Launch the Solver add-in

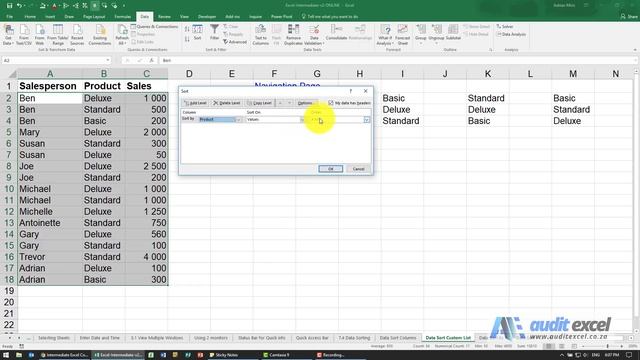pyautogui.click(x=505, y=27)
